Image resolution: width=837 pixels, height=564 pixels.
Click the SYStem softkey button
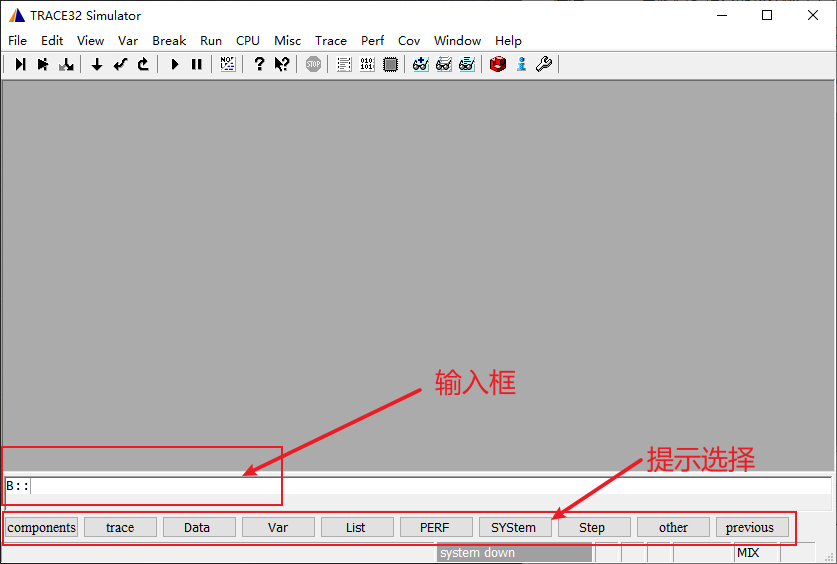(x=514, y=527)
